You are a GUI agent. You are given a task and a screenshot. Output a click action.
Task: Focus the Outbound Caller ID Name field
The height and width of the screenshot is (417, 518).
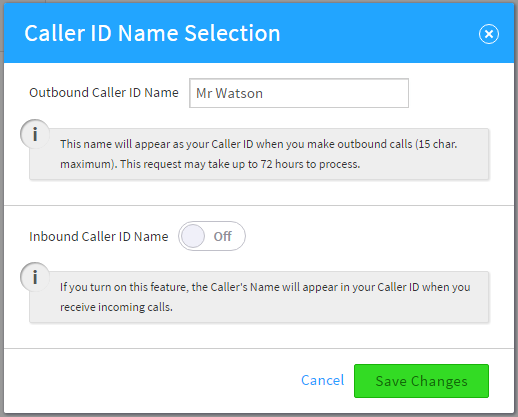coord(299,93)
